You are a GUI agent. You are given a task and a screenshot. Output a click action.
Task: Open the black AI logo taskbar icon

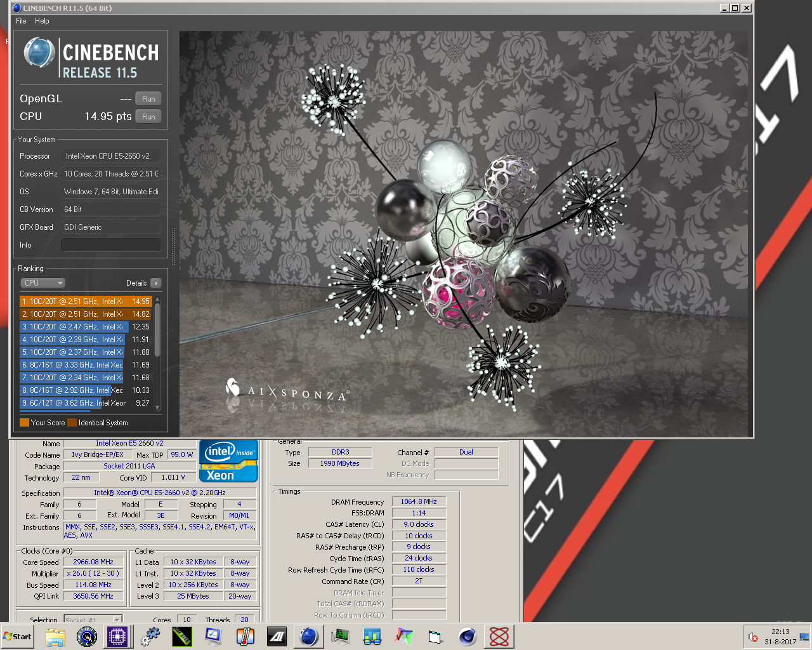(277, 637)
